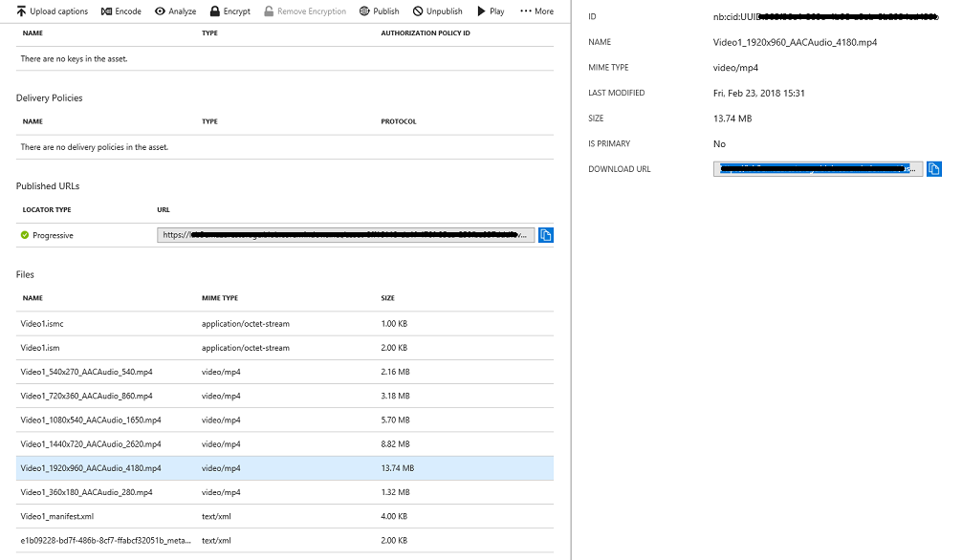Expand the Delivery Policies section
This screenshot has height=560, width=962.
click(x=49, y=97)
